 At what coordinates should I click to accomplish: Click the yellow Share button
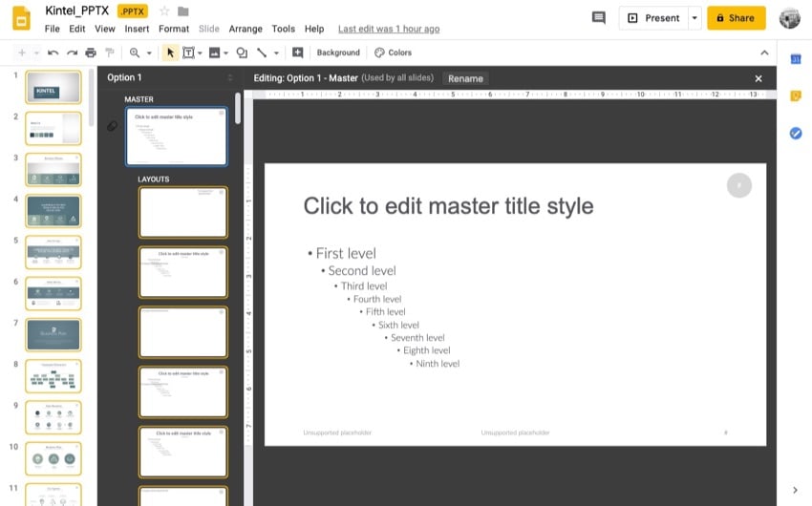tap(736, 18)
